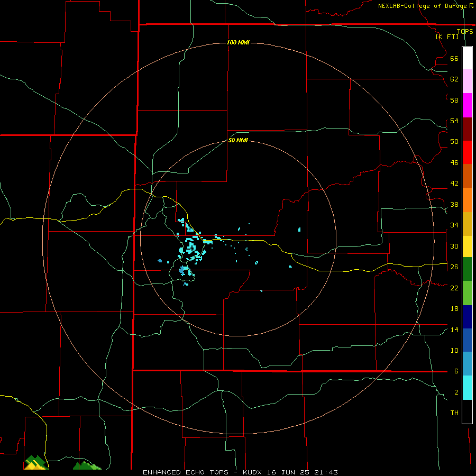The image size is (476, 476).
Task: Click the ENHANCED ECHO TOPS caption
Action: point(186,472)
